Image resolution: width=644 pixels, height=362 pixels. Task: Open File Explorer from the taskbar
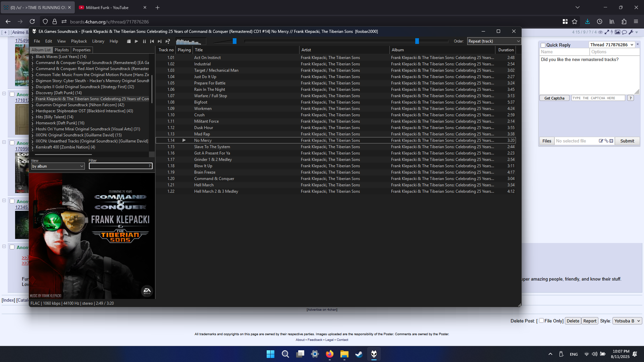(x=344, y=354)
